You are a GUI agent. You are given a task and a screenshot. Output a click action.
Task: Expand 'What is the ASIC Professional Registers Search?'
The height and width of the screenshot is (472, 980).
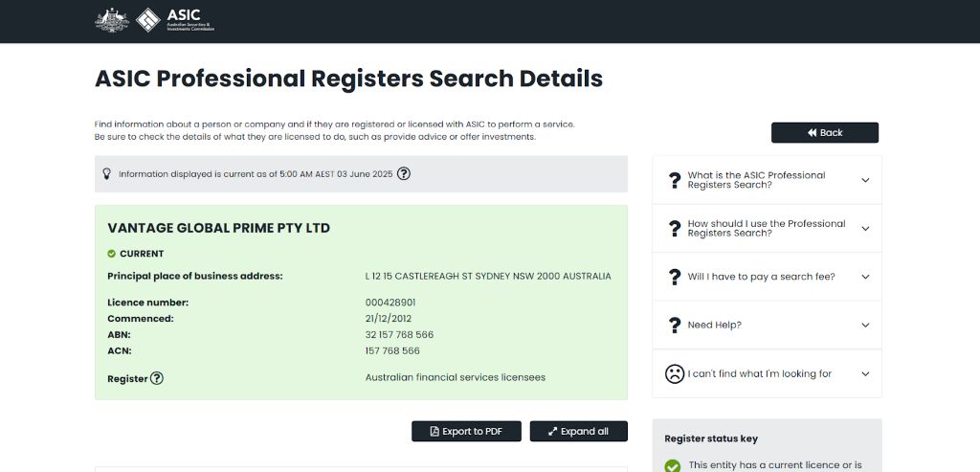click(x=767, y=180)
